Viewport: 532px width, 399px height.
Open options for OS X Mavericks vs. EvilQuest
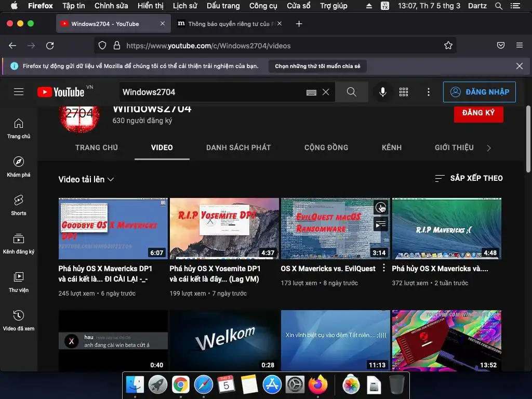(384, 268)
